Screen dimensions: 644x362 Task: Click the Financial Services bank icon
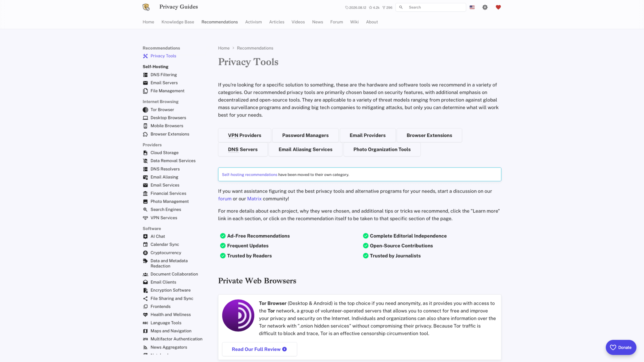pyautogui.click(x=145, y=194)
